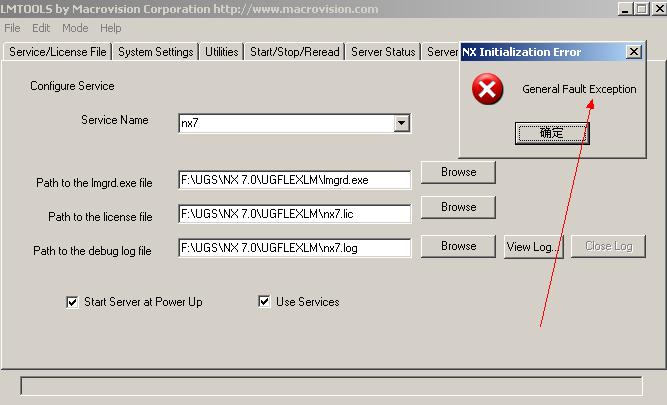Toggle Start Server at Power Up checkbox
Image resolution: width=667 pixels, height=405 pixels.
(x=72, y=302)
